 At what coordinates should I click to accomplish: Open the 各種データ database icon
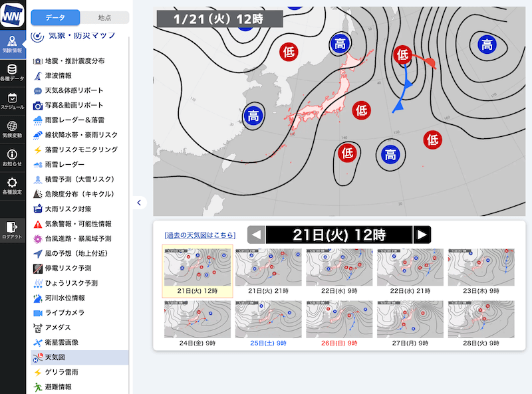click(12, 72)
